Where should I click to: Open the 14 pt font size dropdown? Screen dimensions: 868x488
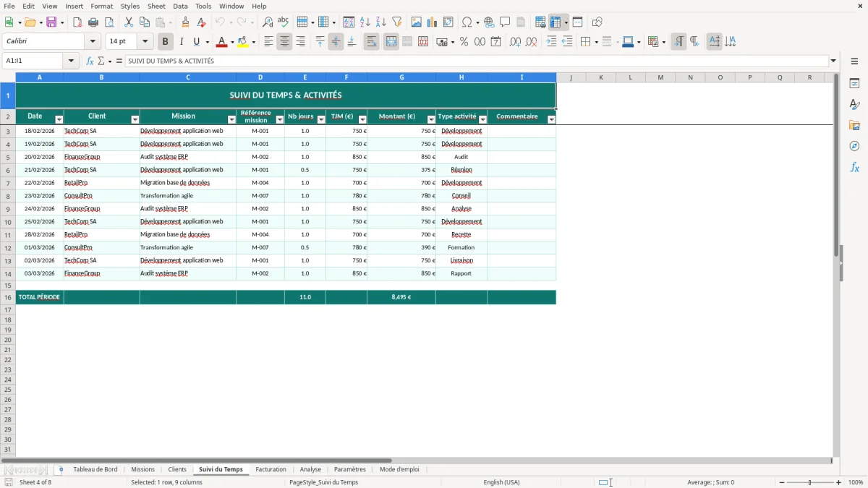[x=145, y=42]
